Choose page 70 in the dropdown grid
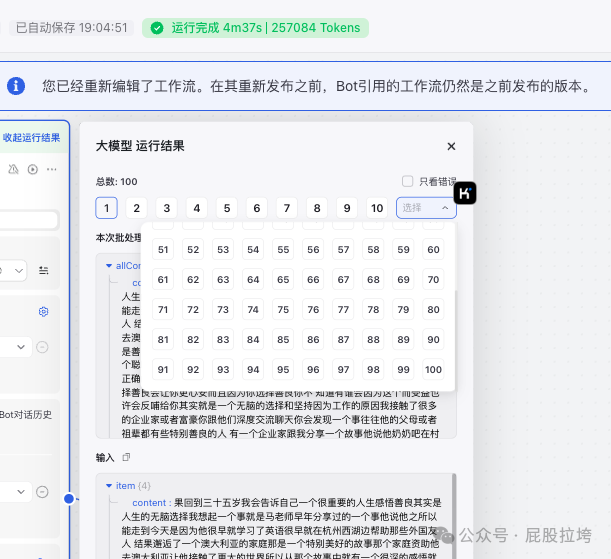The width and height of the screenshot is (611, 559). coord(433,279)
